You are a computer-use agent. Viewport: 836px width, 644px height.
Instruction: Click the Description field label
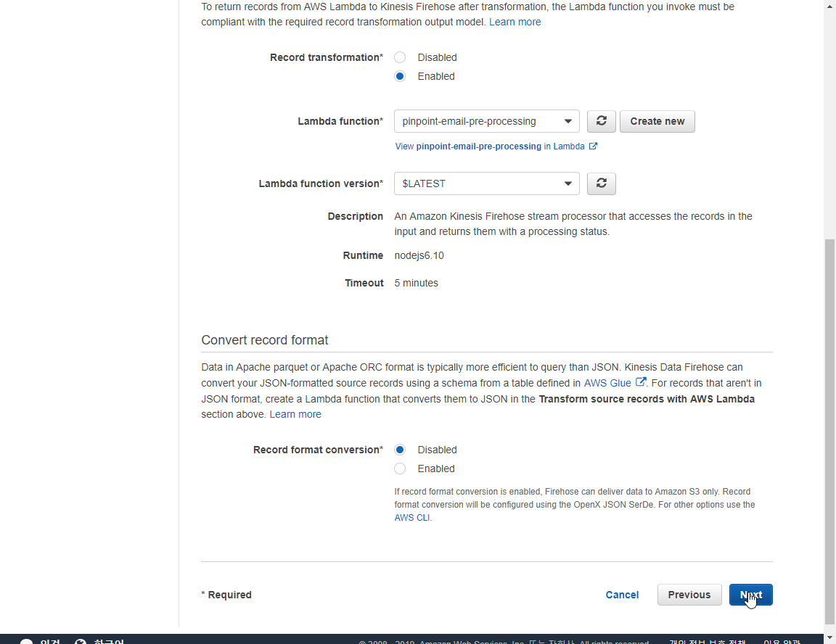(x=356, y=216)
